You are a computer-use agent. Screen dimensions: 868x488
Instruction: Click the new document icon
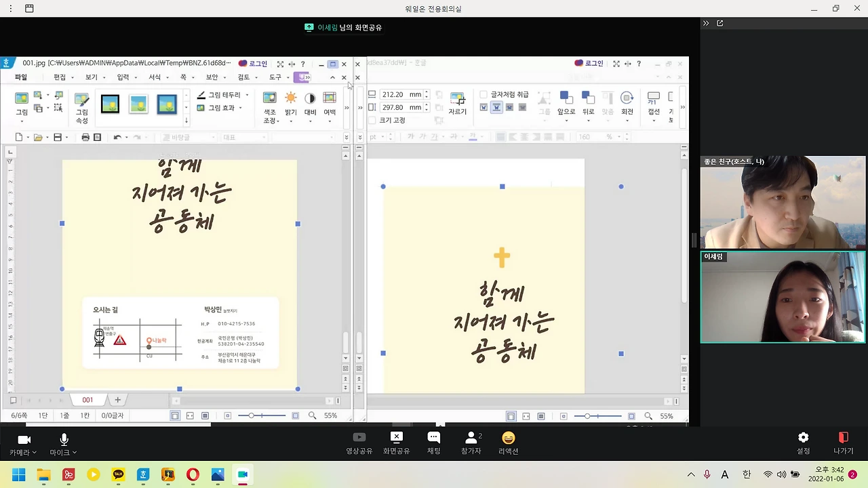coord(19,138)
